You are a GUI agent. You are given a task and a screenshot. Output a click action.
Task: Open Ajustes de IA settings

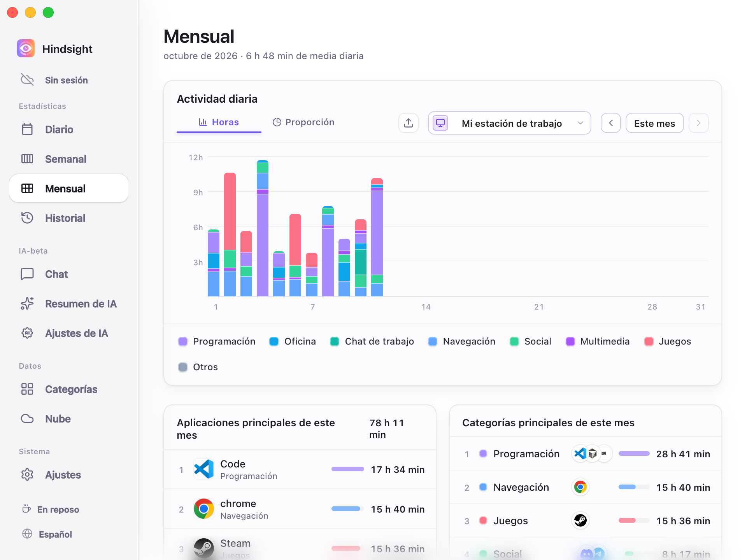coord(69,333)
